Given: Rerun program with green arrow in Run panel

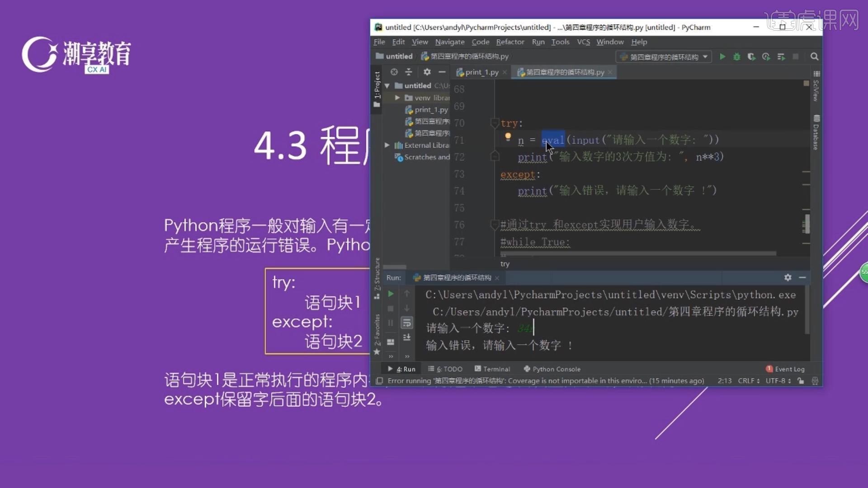Looking at the screenshot, I should 391,294.
